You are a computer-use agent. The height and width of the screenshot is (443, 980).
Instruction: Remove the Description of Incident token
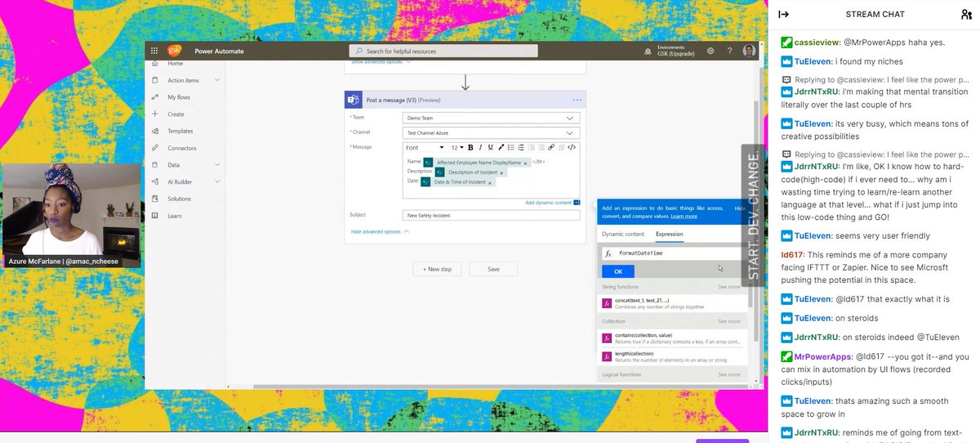tap(502, 172)
